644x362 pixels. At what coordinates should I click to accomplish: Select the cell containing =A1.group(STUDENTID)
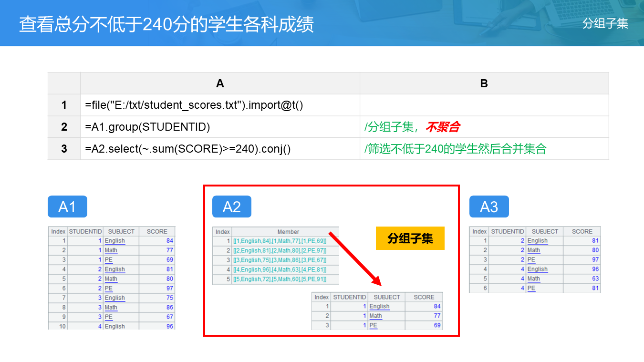click(219, 127)
